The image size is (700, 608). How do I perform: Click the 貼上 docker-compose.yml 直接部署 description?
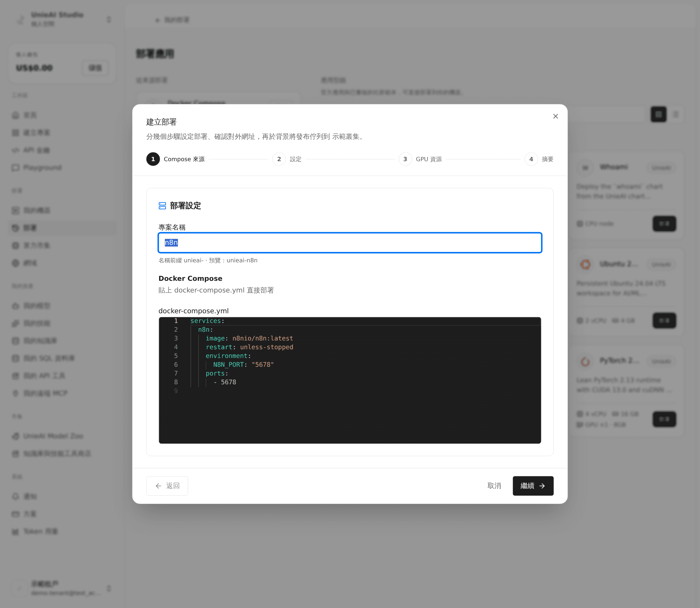[x=216, y=291]
